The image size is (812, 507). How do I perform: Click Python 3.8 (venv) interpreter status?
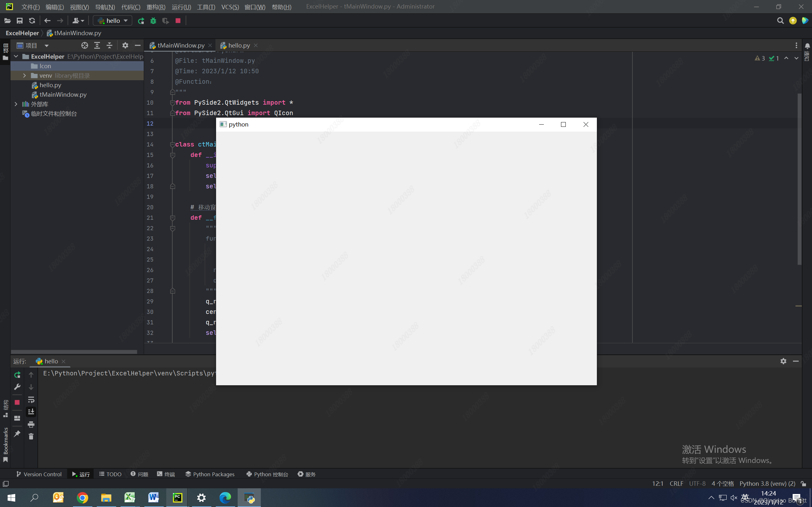(767, 484)
